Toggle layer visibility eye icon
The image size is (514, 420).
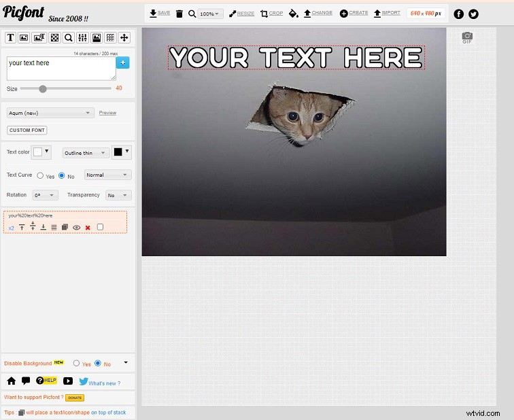pyautogui.click(x=76, y=228)
